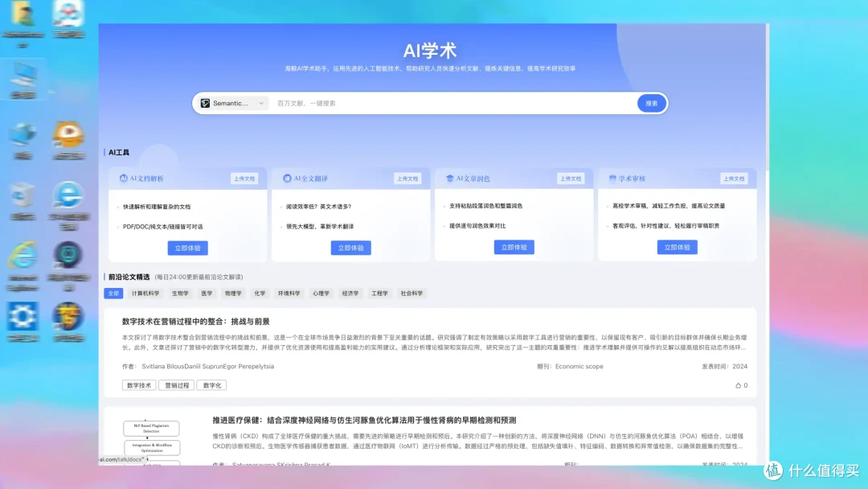The width and height of the screenshot is (868, 489).
Task: Upload a document in the AI文章润色 card
Action: pyautogui.click(x=570, y=179)
